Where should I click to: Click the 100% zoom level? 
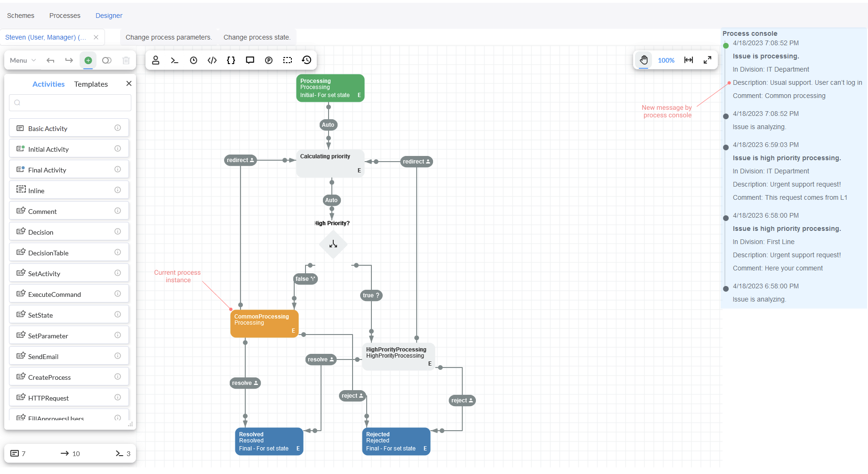click(x=666, y=60)
